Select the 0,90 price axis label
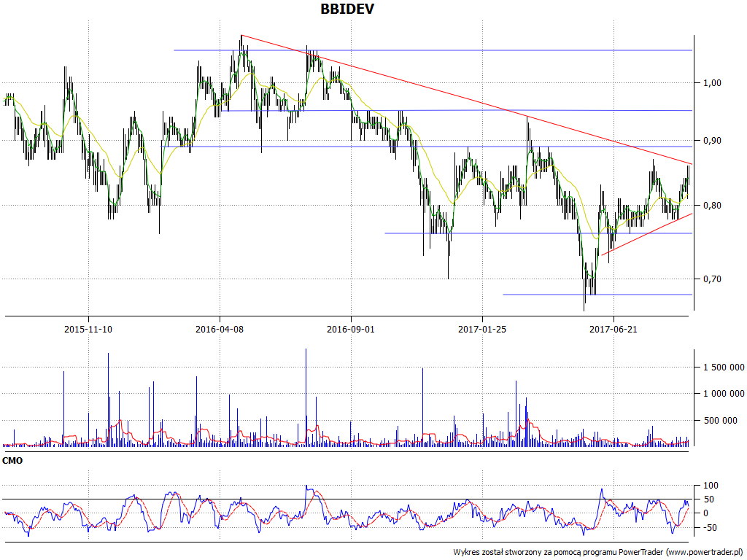 tap(712, 141)
